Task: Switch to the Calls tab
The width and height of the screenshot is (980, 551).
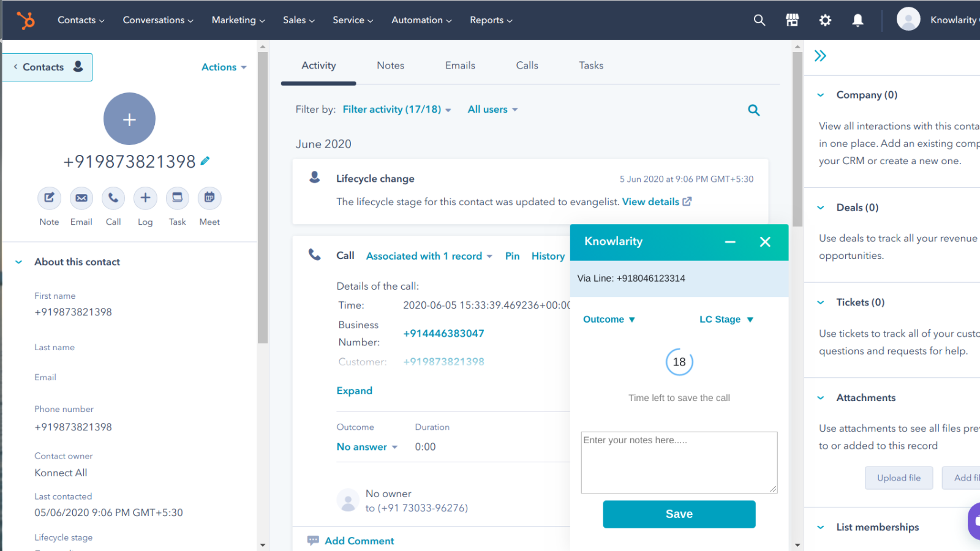Action: [527, 66]
